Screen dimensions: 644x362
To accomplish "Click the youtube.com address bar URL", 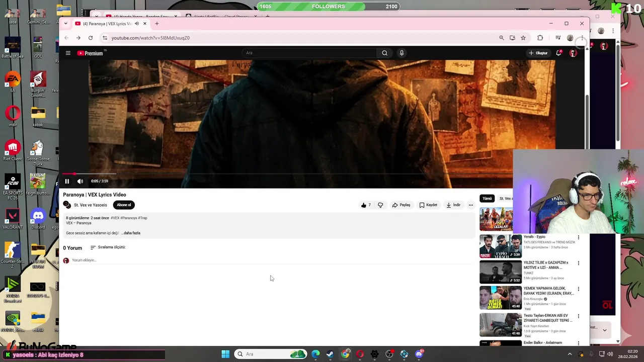I will click(150, 38).
